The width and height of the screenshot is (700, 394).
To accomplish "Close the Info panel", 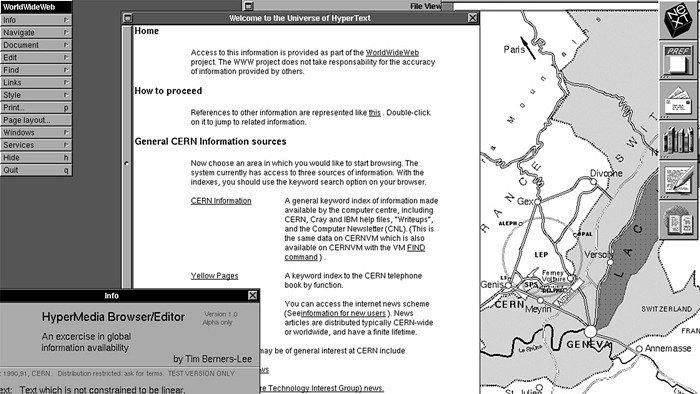I will click(252, 295).
